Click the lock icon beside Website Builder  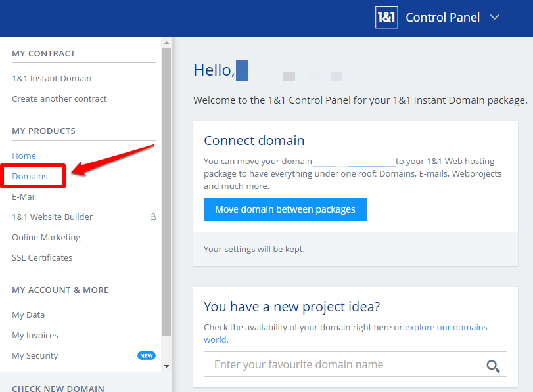pyautogui.click(x=153, y=217)
